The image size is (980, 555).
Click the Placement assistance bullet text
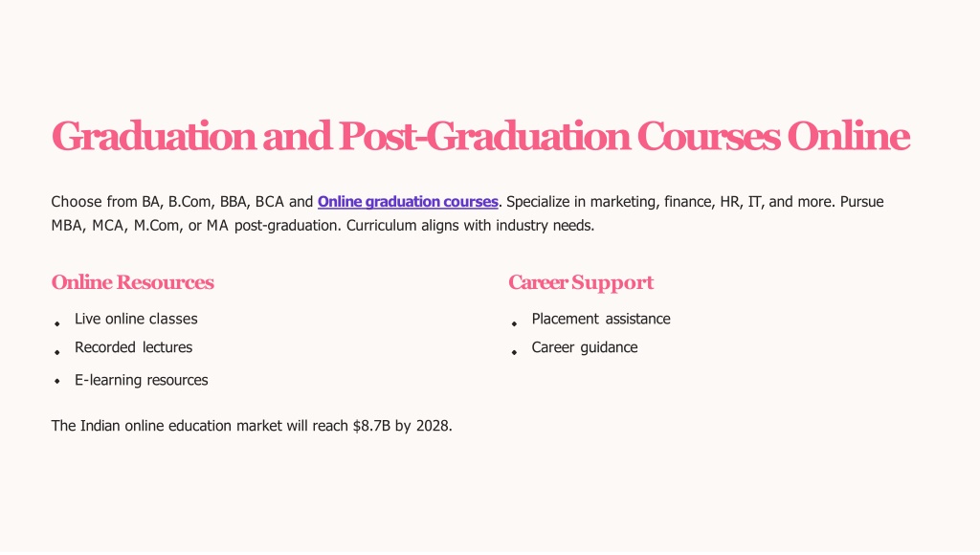[601, 319]
